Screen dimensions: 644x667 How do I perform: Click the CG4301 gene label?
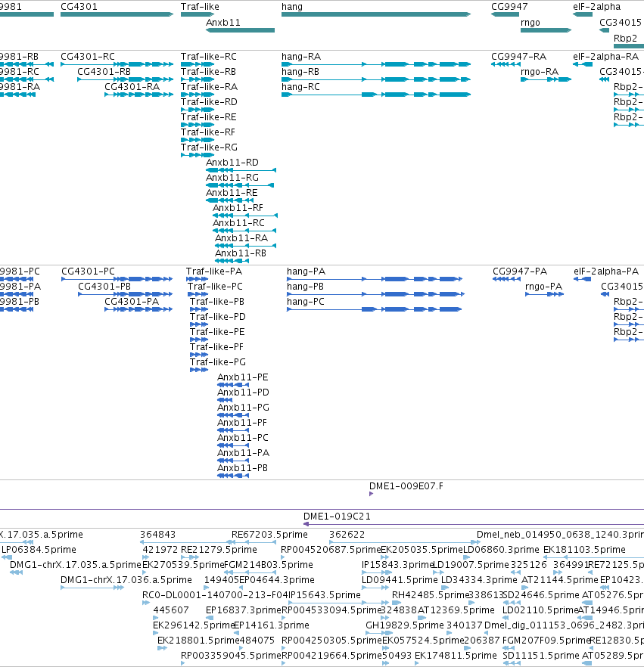tap(79, 7)
